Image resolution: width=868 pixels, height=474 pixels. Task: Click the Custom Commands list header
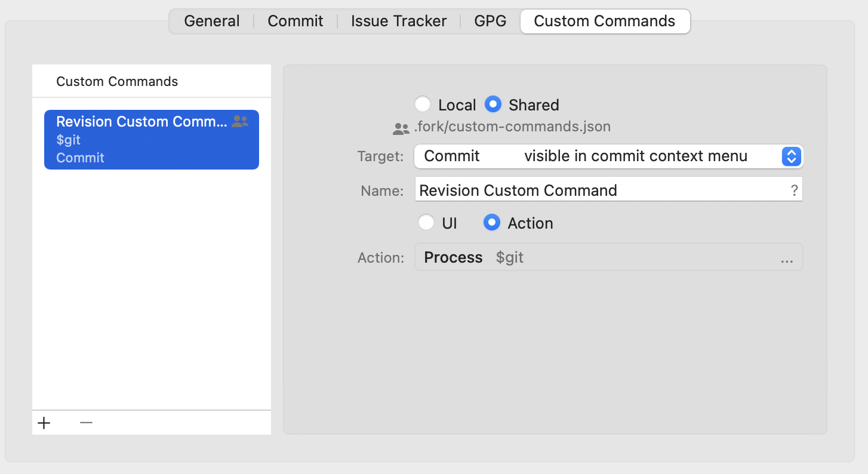116,81
